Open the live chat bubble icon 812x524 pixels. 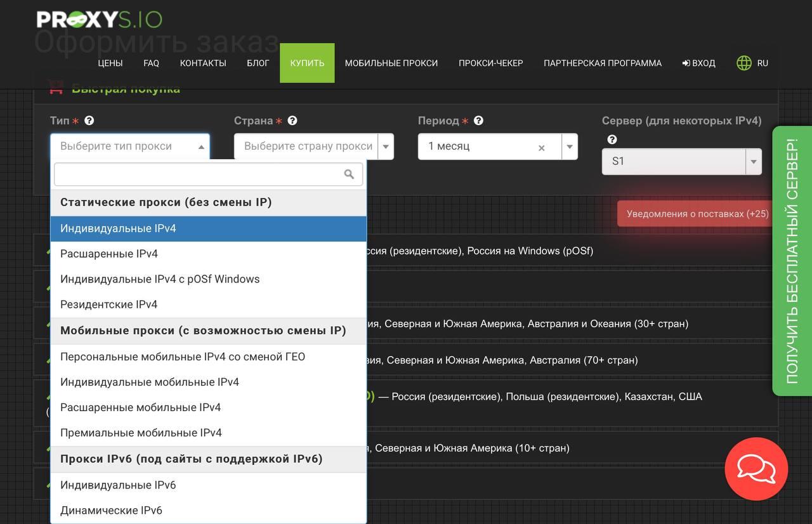(756, 469)
